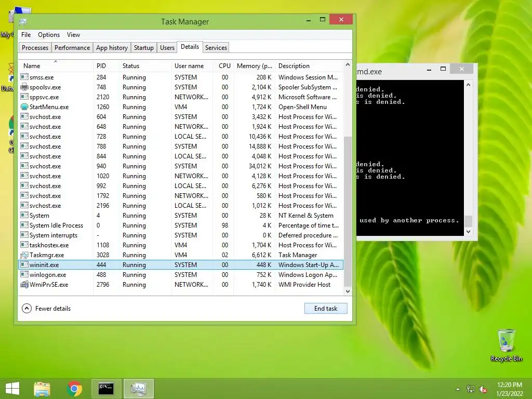The height and width of the screenshot is (399, 532).
Task: Click the process list scroll up arrow
Action: pyautogui.click(x=348, y=64)
